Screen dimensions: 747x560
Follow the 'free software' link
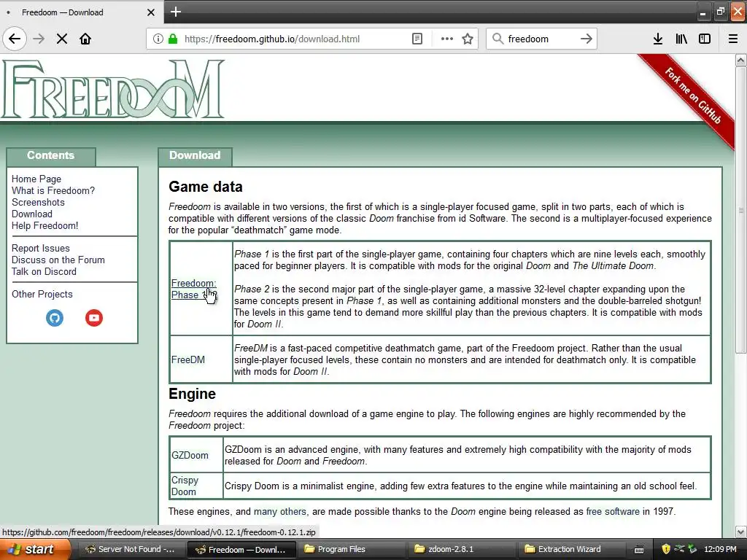(613, 511)
